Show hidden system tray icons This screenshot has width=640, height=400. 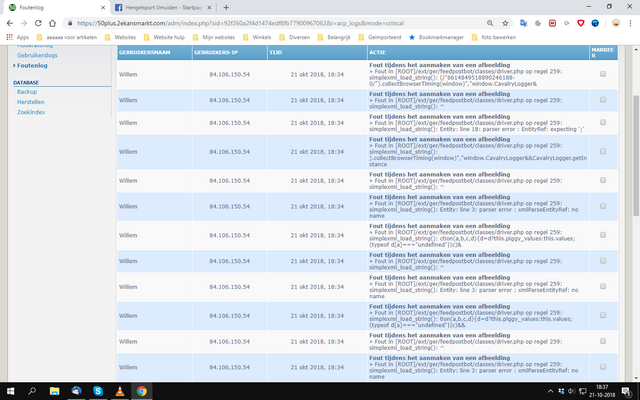click(x=550, y=391)
